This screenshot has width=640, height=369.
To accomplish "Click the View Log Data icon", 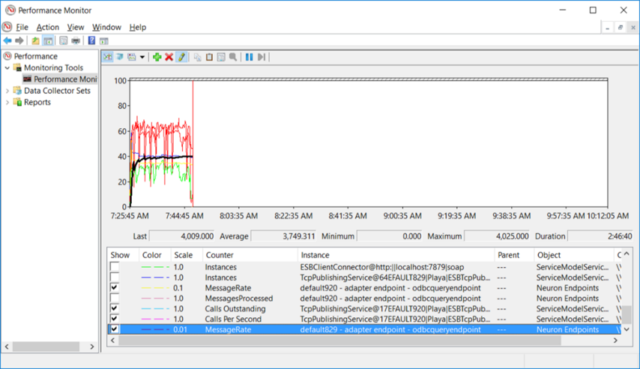I will [x=120, y=57].
